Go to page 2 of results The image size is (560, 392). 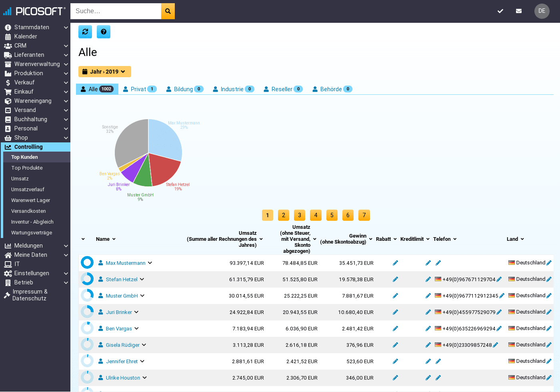point(284,215)
